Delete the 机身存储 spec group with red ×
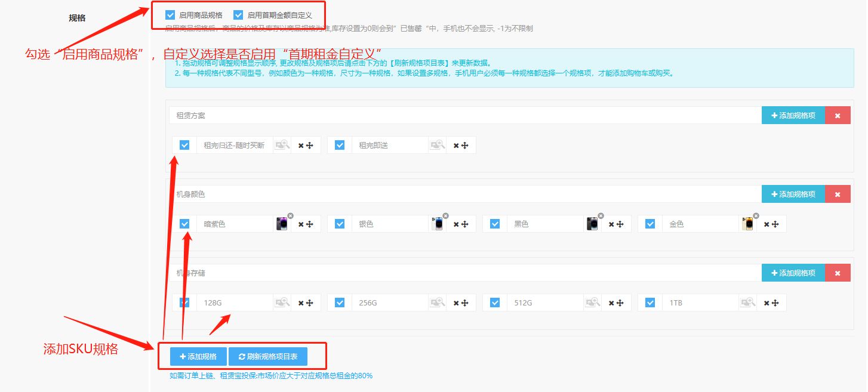Screen dimensions: 868x392 click(838, 273)
